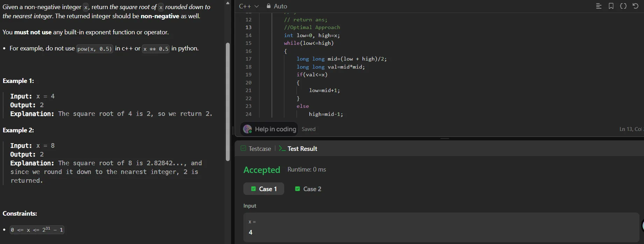Click the problem description scrollbar thumb
Image resolution: width=644 pixels, height=244 pixels.
point(228,102)
